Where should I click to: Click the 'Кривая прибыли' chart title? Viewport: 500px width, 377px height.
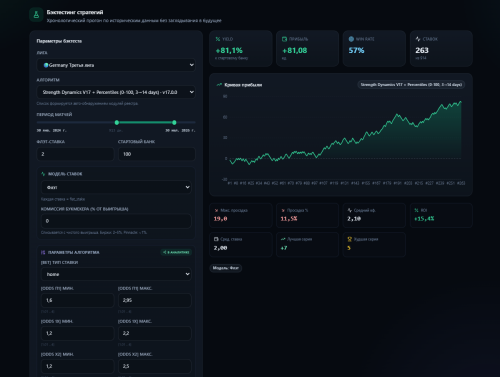(243, 85)
